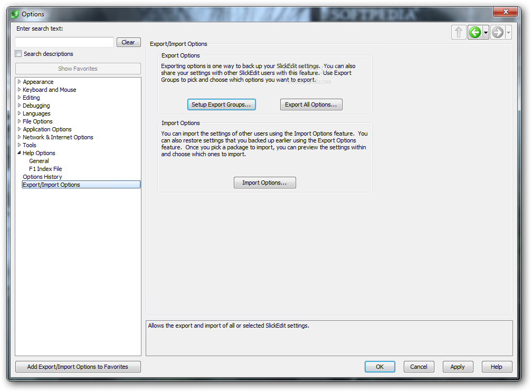Open the Forward history dropdown arrow
This screenshot has height=392, width=532.
(x=508, y=33)
